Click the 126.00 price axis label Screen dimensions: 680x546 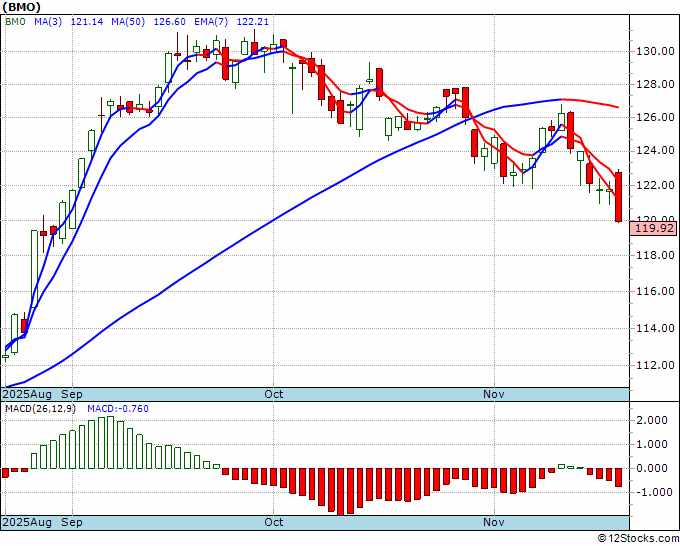point(655,118)
